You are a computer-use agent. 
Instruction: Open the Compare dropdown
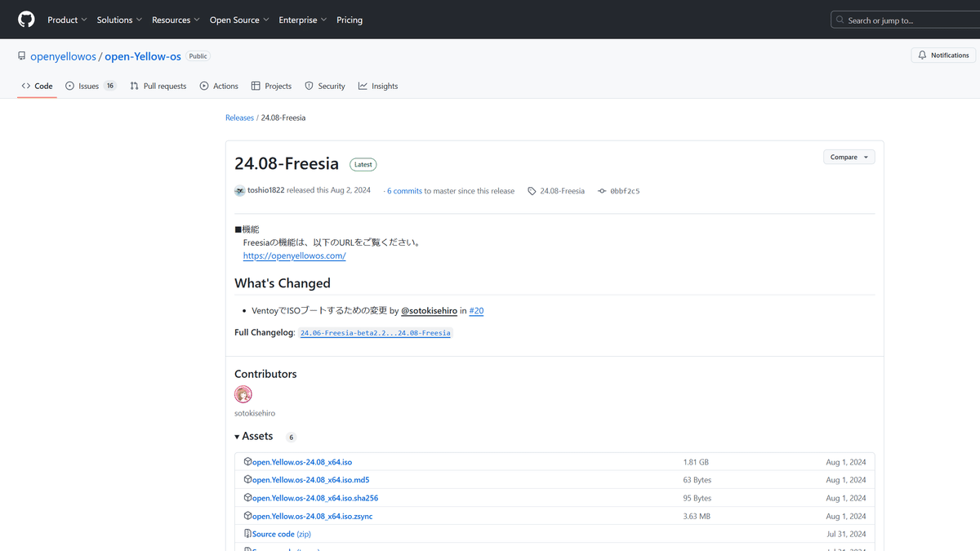click(849, 157)
